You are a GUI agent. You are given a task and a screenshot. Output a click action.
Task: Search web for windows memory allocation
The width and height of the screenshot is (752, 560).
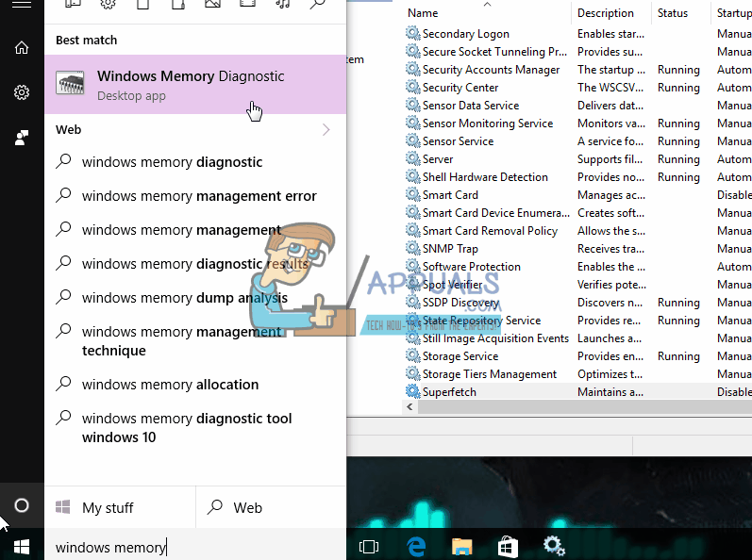click(x=195, y=385)
